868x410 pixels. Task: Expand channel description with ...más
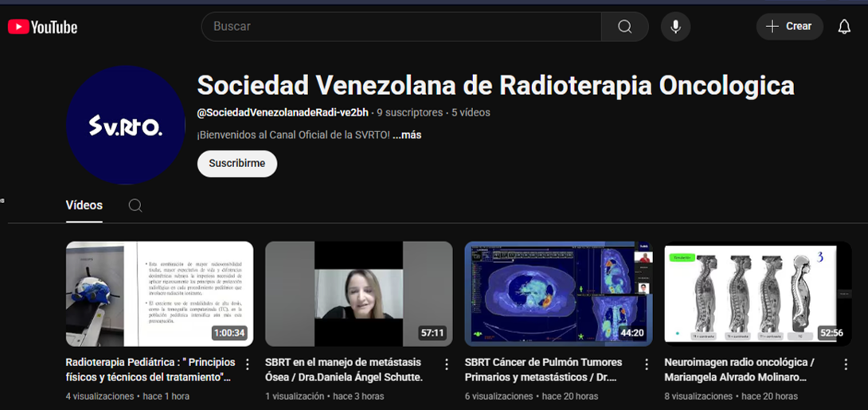pos(407,135)
